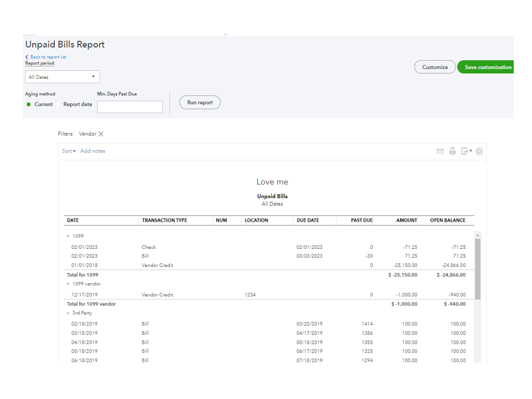
Task: Collapse the 1099 vendor section
Action: coord(68,284)
